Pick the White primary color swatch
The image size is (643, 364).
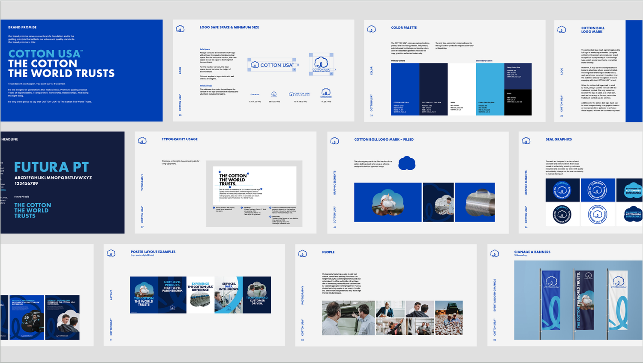pyautogui.click(x=462, y=89)
